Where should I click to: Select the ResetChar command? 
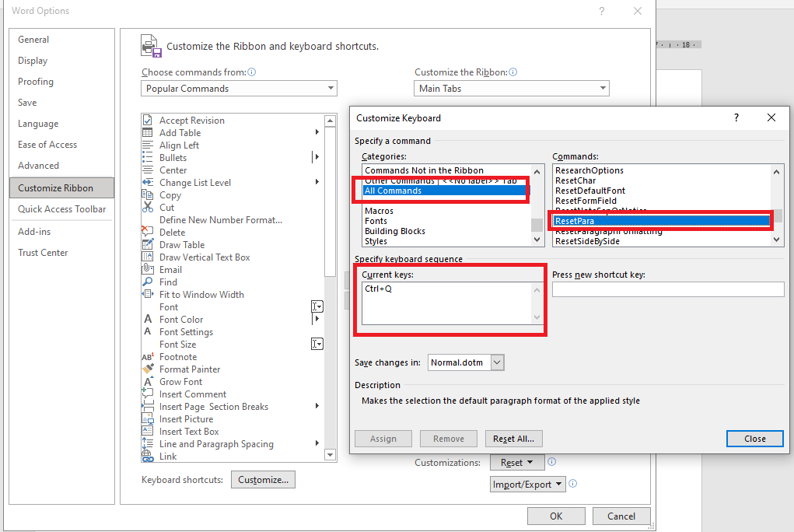(575, 180)
